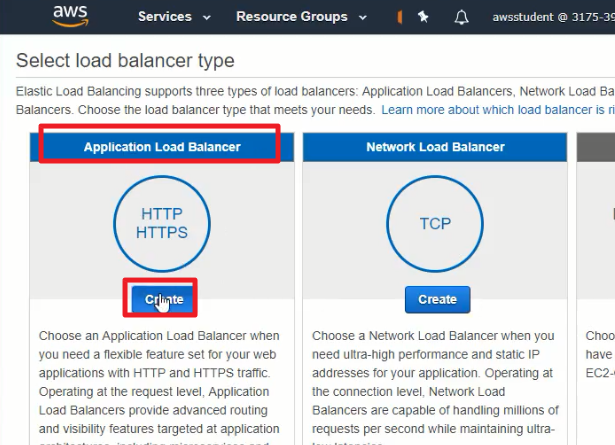Viewport: 615px width, 445px height.
Task: Click Create under Application Load Balancer
Action: point(164,300)
